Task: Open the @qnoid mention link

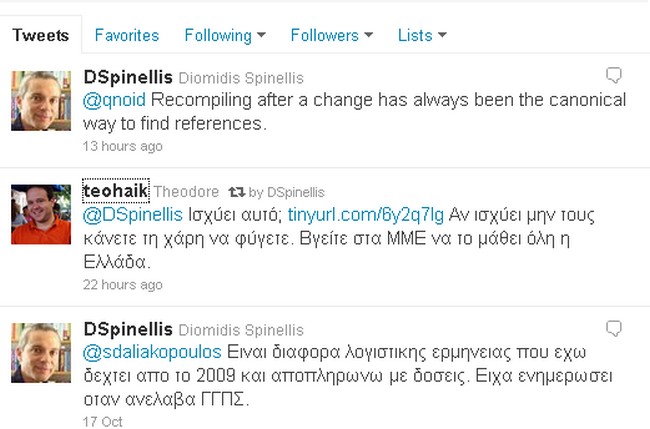Action: tap(113, 101)
